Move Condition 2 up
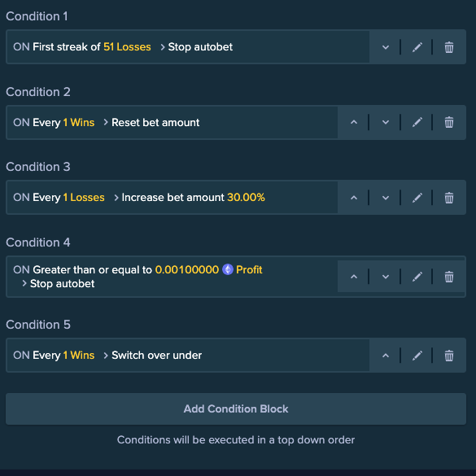Screen dimensions: 476x476 point(354,122)
